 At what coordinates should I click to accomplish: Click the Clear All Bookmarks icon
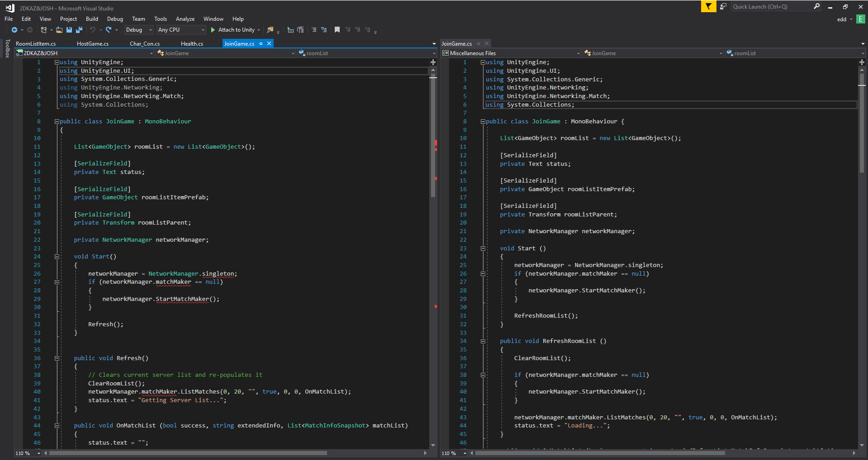click(367, 30)
